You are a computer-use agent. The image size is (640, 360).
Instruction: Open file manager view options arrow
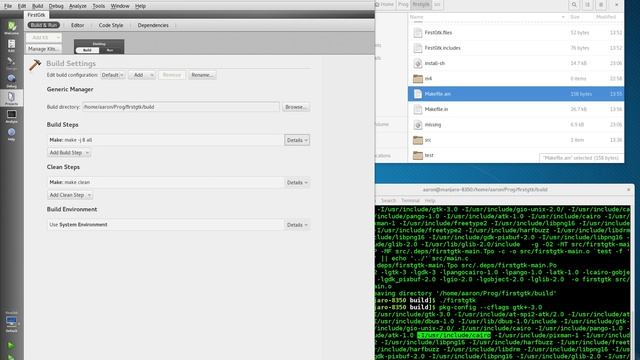pyautogui.click(x=616, y=5)
